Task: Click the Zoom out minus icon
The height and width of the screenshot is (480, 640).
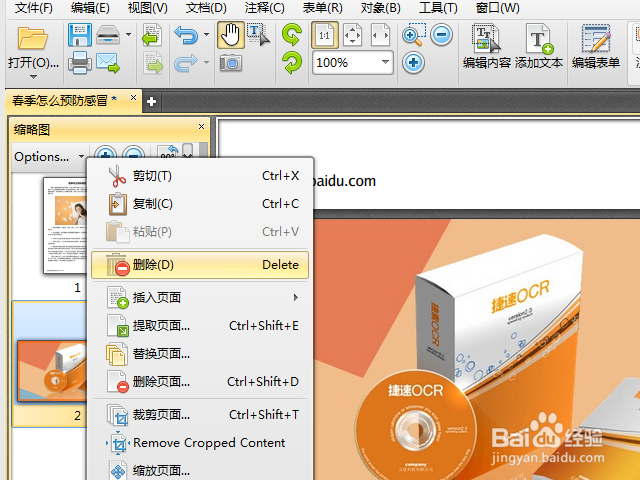Action: (x=442, y=35)
